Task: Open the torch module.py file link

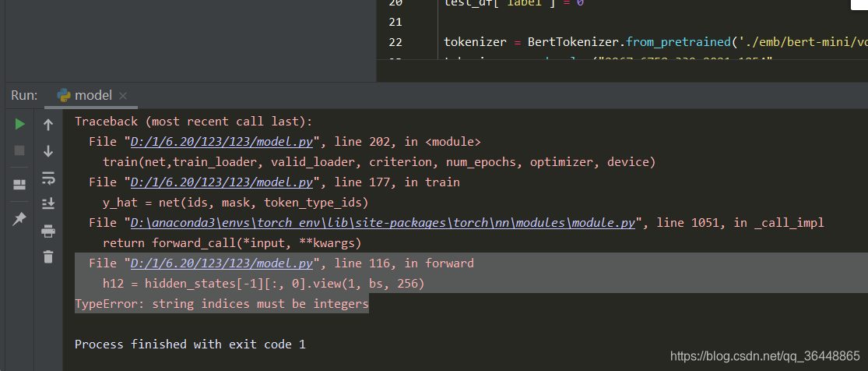Action: 382,223
